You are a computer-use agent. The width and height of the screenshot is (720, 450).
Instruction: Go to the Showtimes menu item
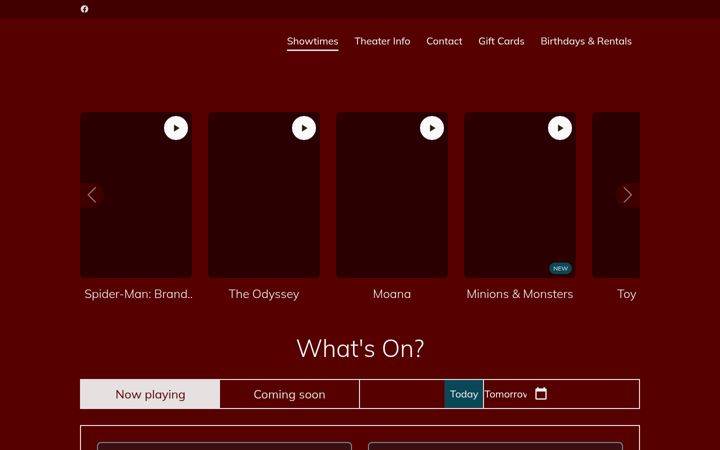pyautogui.click(x=313, y=41)
